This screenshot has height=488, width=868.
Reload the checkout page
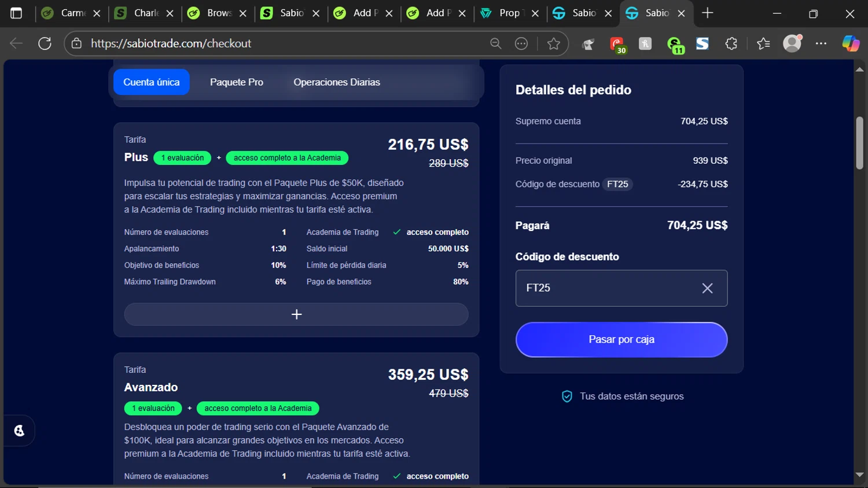coord(45,43)
